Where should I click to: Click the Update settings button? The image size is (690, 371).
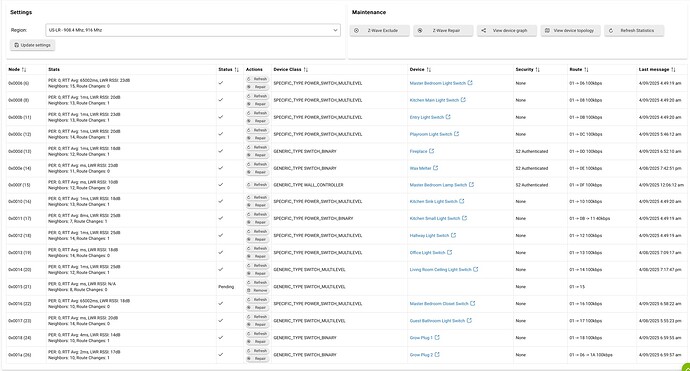[x=33, y=45]
